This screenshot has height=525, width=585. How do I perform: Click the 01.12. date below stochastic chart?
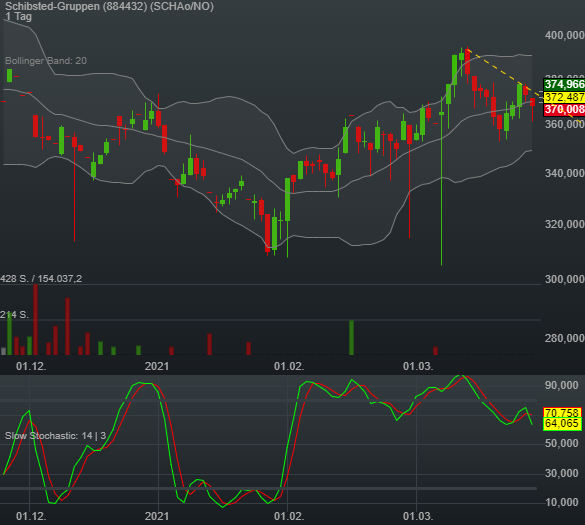click(31, 516)
